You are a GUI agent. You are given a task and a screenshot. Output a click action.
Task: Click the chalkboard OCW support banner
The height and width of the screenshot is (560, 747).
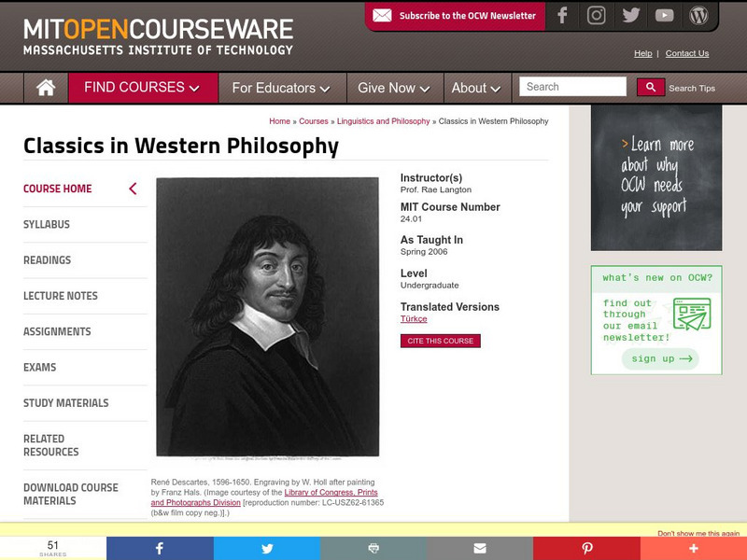656,177
